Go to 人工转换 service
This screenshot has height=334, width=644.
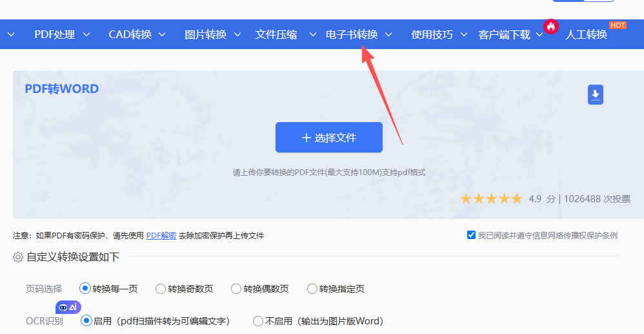586,34
